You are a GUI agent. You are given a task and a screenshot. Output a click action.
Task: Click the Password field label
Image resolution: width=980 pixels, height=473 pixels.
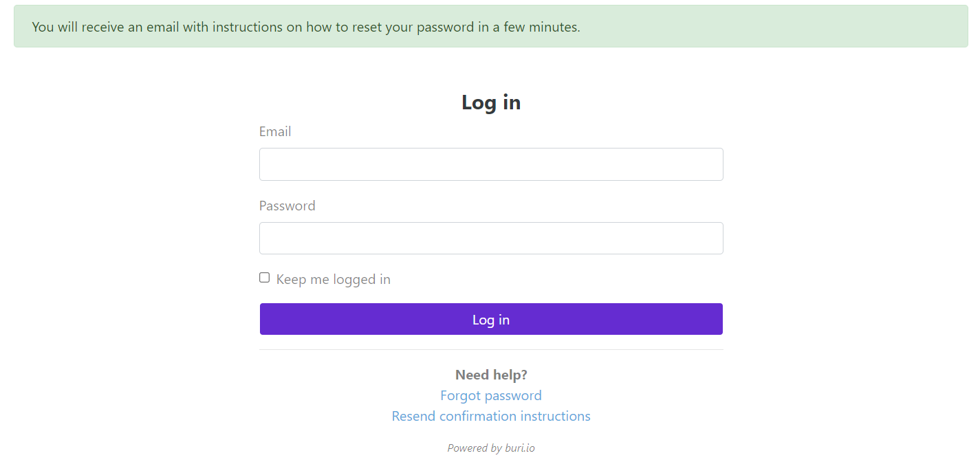point(287,206)
